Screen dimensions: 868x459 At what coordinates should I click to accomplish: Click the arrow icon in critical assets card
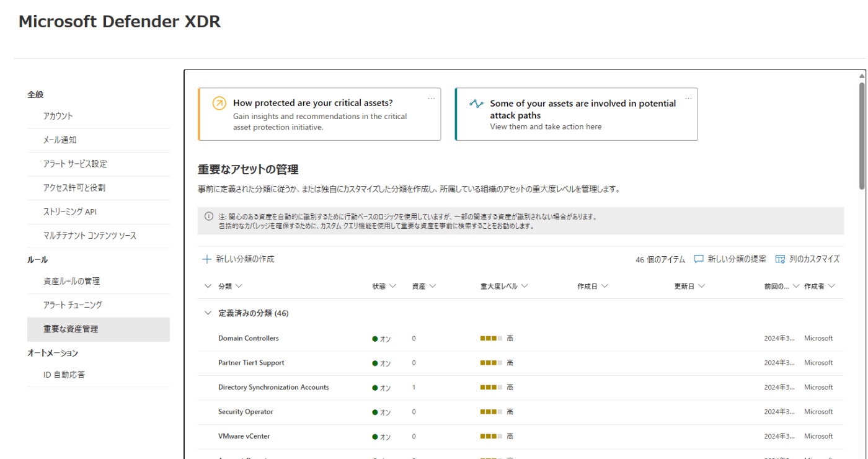coord(219,104)
